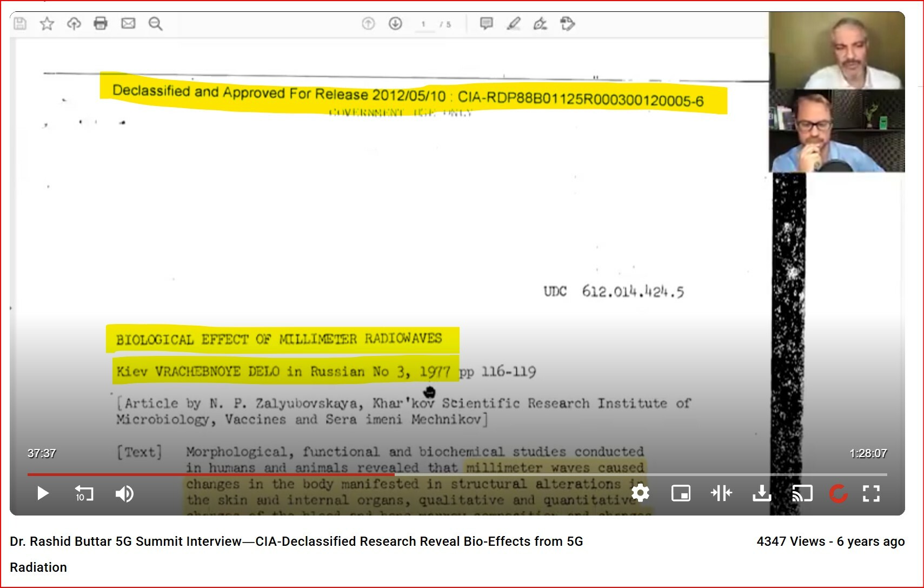Viewport: 924px width, 588px height.
Task: Click the email envelope icon
Action: pos(128,23)
